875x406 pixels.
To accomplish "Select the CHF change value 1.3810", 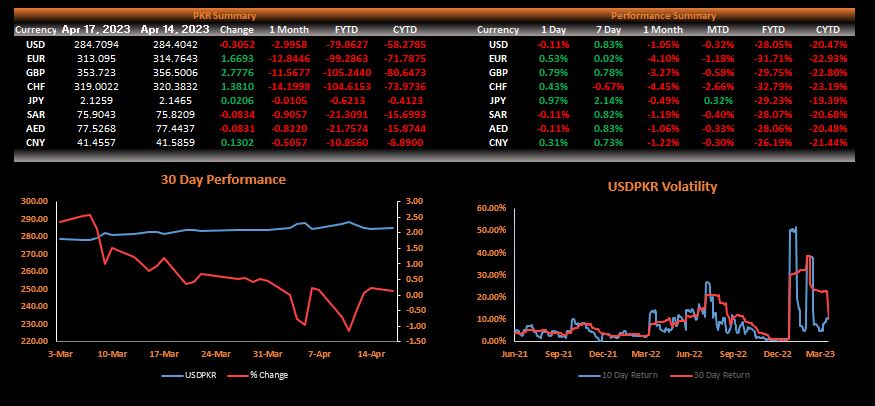I will pos(237,86).
